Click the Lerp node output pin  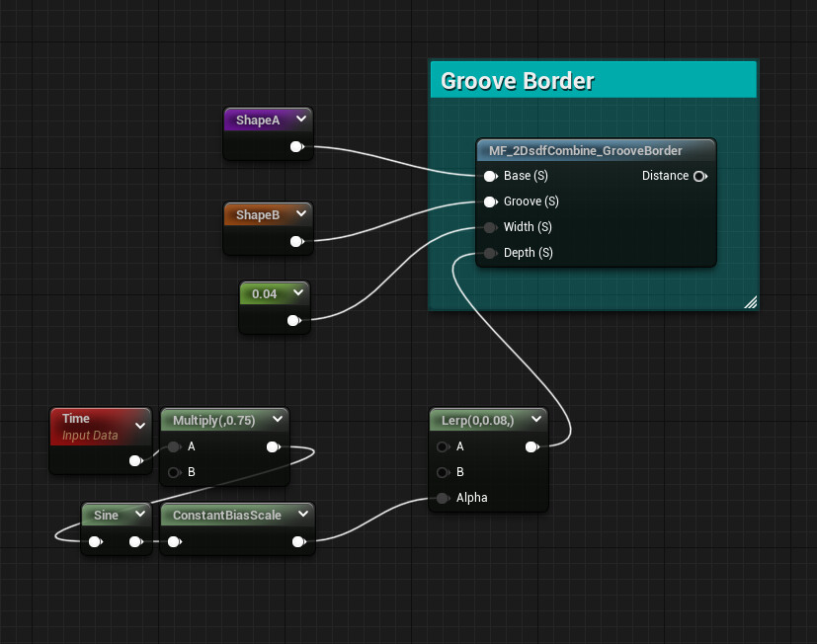click(x=532, y=446)
